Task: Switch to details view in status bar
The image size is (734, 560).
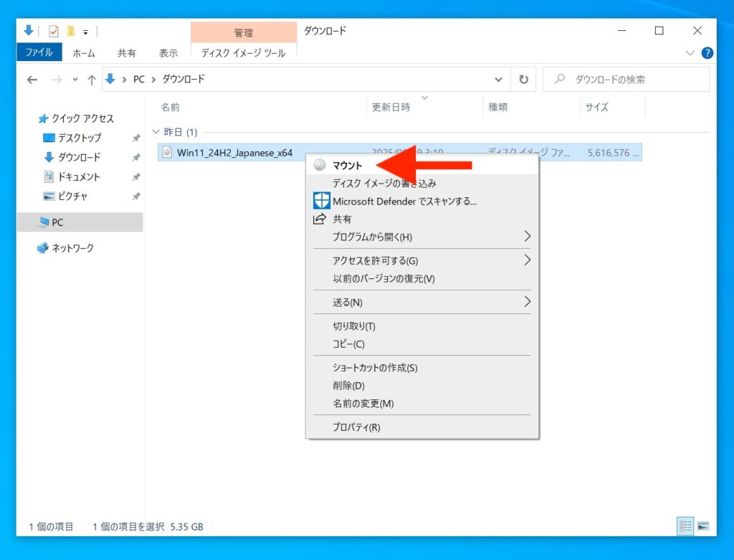Action: [685, 526]
